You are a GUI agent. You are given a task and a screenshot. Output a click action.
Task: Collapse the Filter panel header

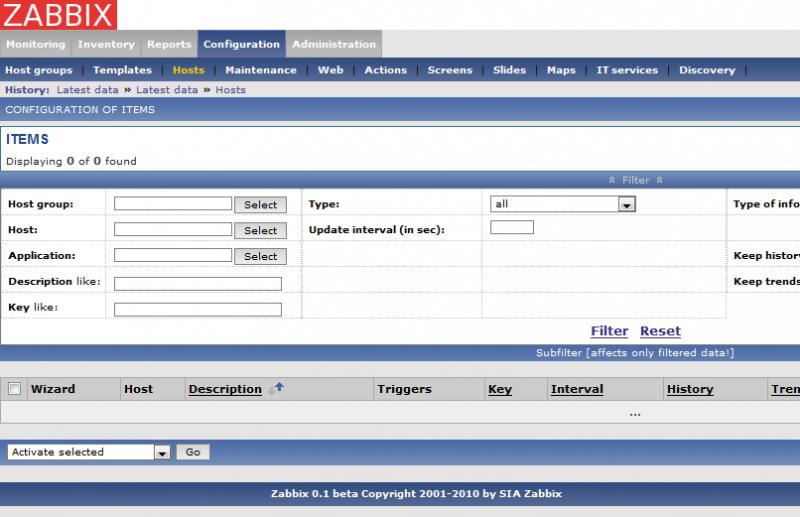pos(635,180)
